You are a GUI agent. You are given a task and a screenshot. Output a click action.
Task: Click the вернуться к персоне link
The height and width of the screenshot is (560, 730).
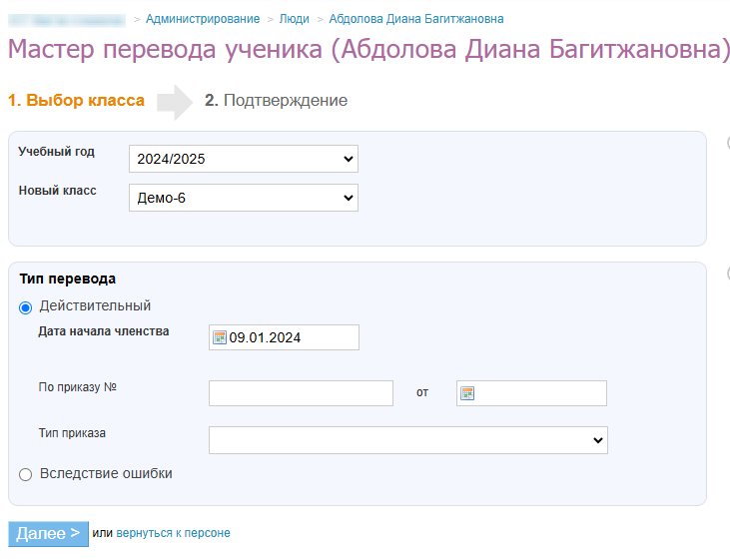(x=173, y=533)
